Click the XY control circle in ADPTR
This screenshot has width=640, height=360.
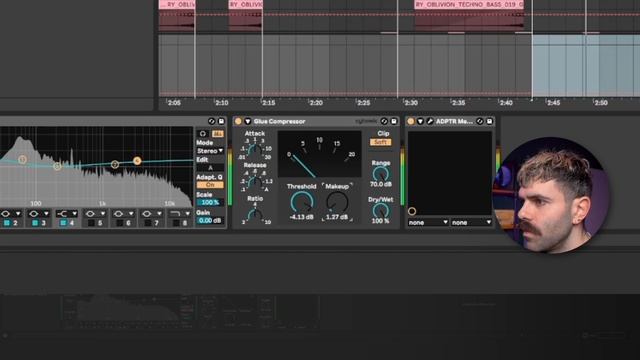412,211
